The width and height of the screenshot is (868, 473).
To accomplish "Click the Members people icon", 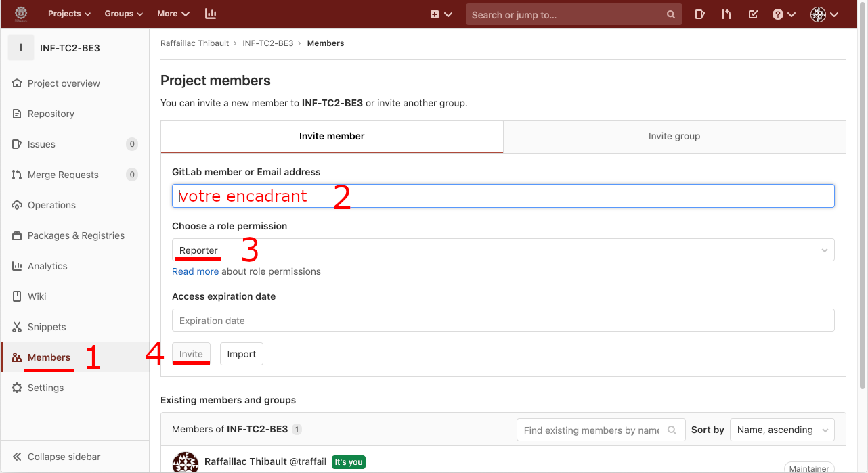I will pos(17,357).
